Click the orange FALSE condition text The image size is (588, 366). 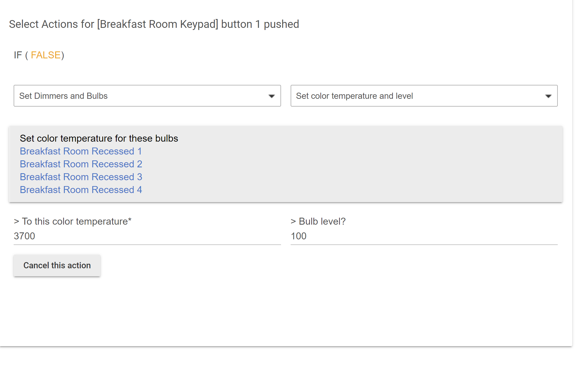point(46,55)
